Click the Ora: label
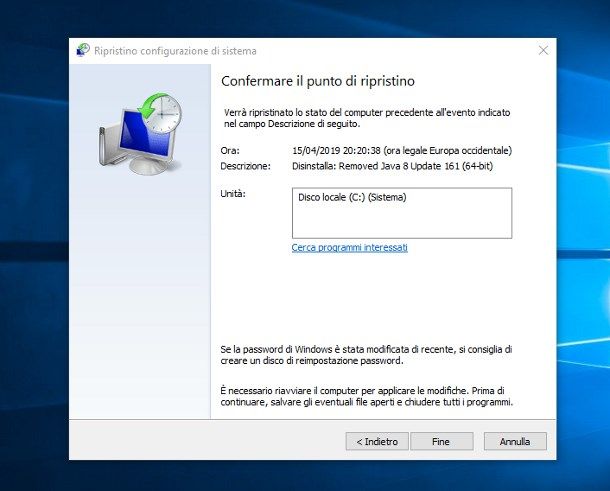The image size is (610, 491). click(x=230, y=151)
